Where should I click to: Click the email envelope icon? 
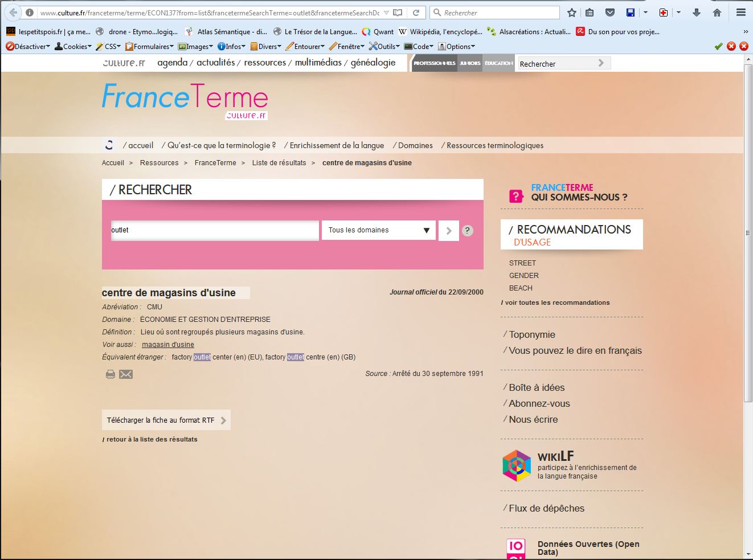[x=126, y=374]
